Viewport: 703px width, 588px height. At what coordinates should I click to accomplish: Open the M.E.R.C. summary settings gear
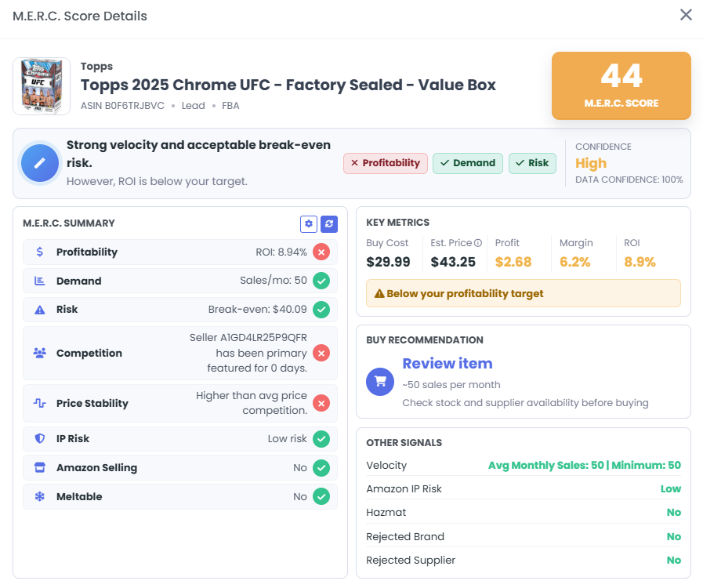pyautogui.click(x=309, y=223)
